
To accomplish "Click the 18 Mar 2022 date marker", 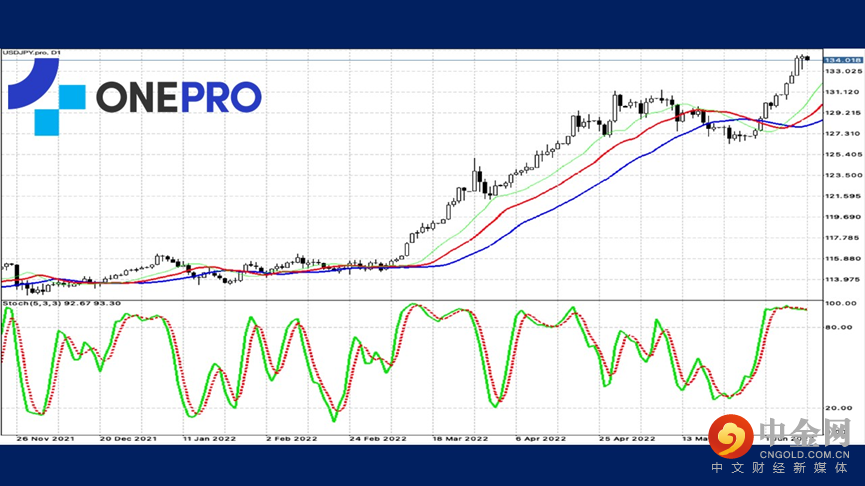I will (460, 439).
